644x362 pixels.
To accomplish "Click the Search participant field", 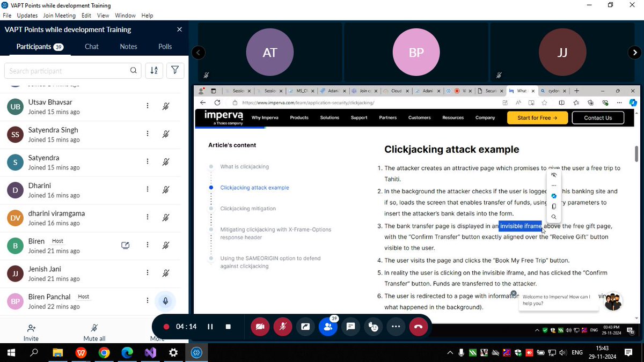I will pyautogui.click(x=73, y=71).
